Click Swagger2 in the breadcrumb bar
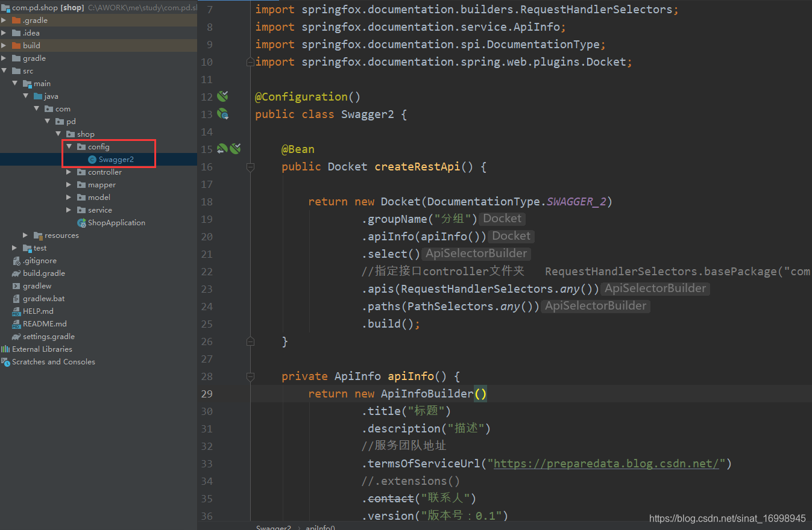Screen dimensions: 812x530 [273, 528]
